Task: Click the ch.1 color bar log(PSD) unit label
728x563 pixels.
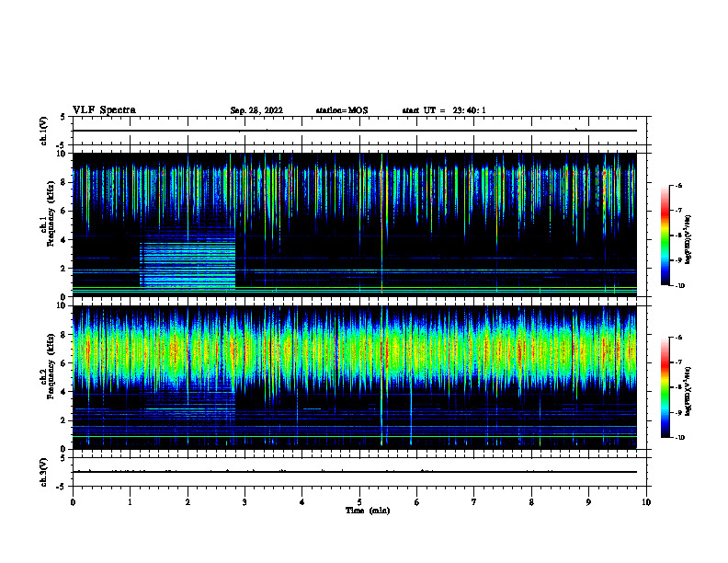Action: 688,240
